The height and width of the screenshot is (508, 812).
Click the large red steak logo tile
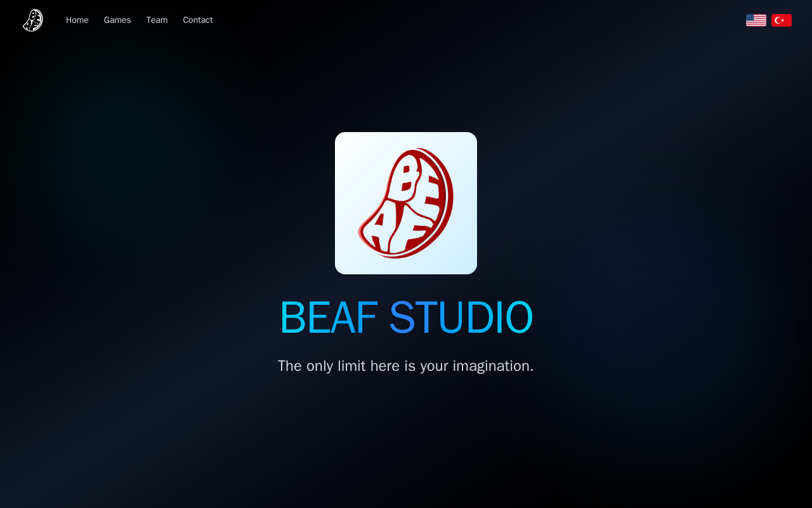tap(406, 203)
